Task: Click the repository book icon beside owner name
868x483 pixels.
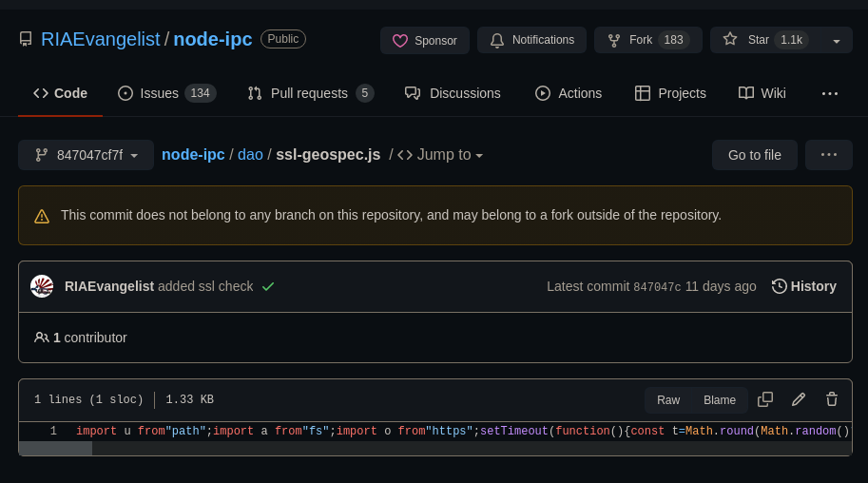Action: click(x=26, y=39)
